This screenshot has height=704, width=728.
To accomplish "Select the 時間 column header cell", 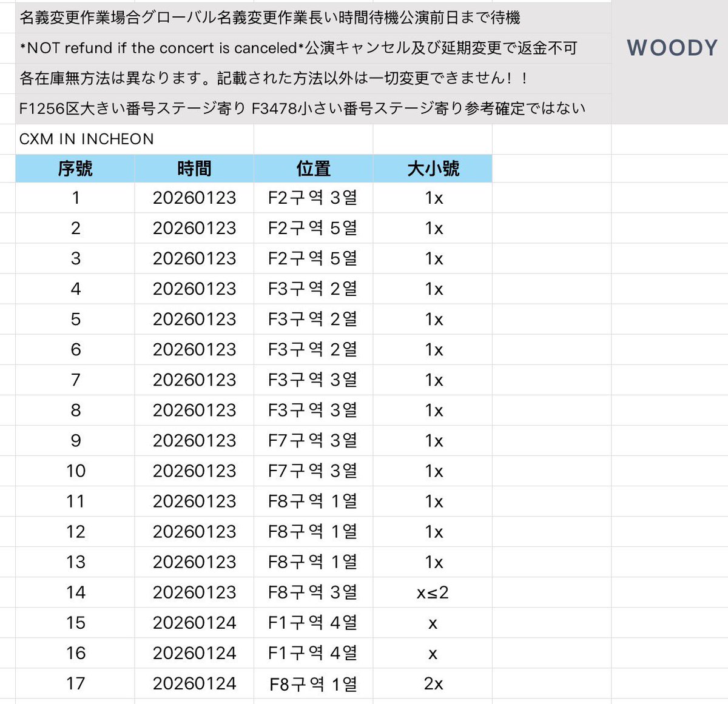I will (x=194, y=168).
